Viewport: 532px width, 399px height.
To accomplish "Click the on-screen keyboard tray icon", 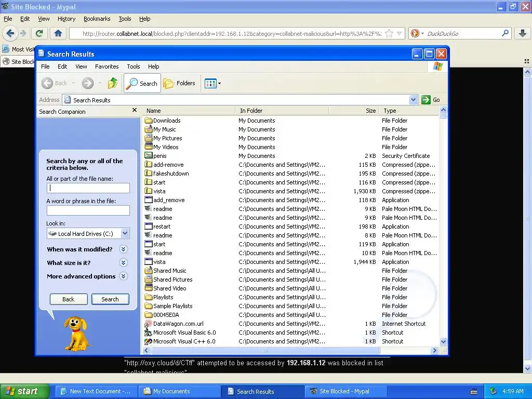I will coord(474,392).
